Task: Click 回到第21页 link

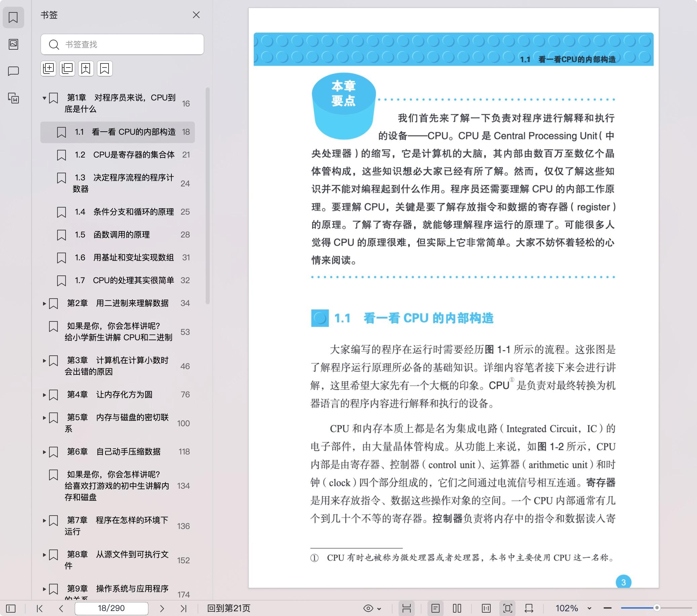Action: 229,609
